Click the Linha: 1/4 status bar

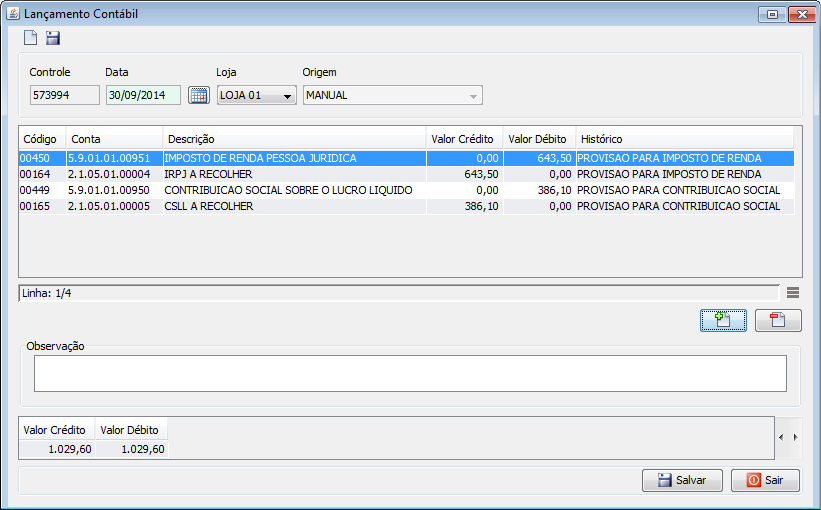(399, 293)
